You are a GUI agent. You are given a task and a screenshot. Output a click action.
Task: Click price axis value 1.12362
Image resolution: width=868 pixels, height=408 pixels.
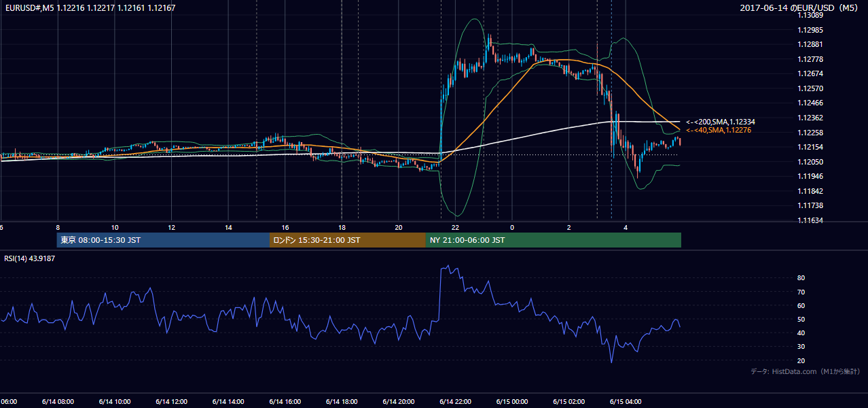coord(810,118)
